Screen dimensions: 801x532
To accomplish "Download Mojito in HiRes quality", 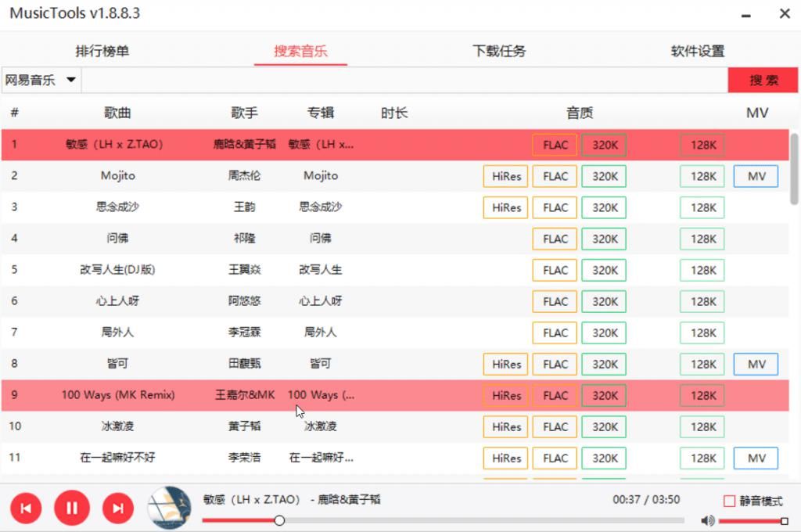I will click(x=505, y=176).
